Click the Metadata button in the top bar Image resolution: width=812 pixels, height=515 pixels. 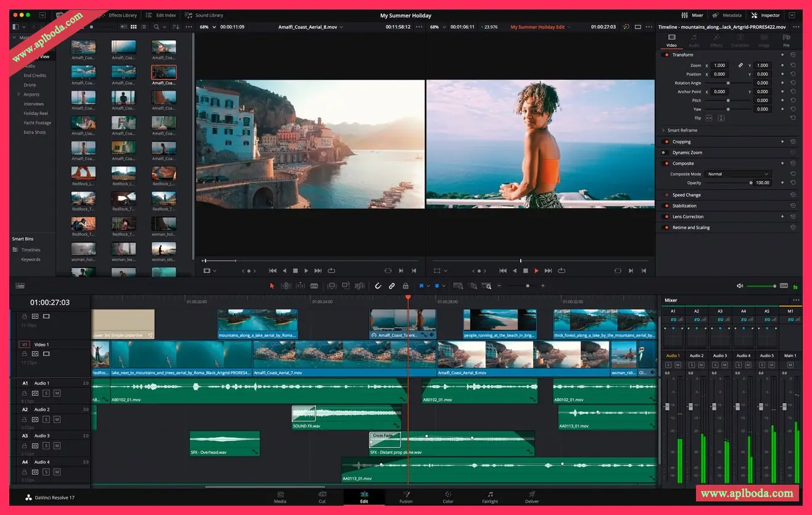(727, 15)
